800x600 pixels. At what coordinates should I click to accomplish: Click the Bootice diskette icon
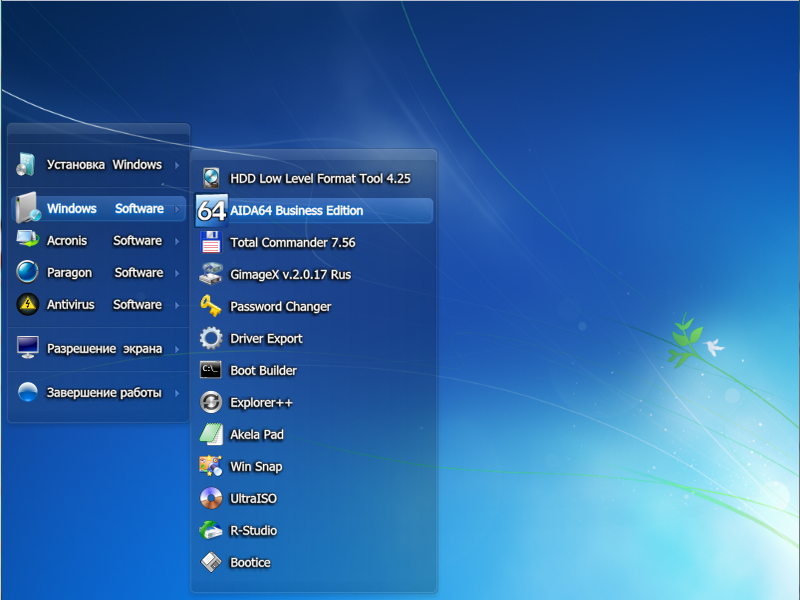tap(211, 562)
